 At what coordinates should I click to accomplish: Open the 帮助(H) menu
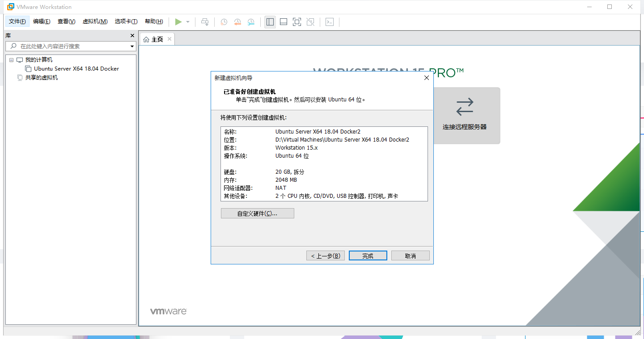point(154,21)
